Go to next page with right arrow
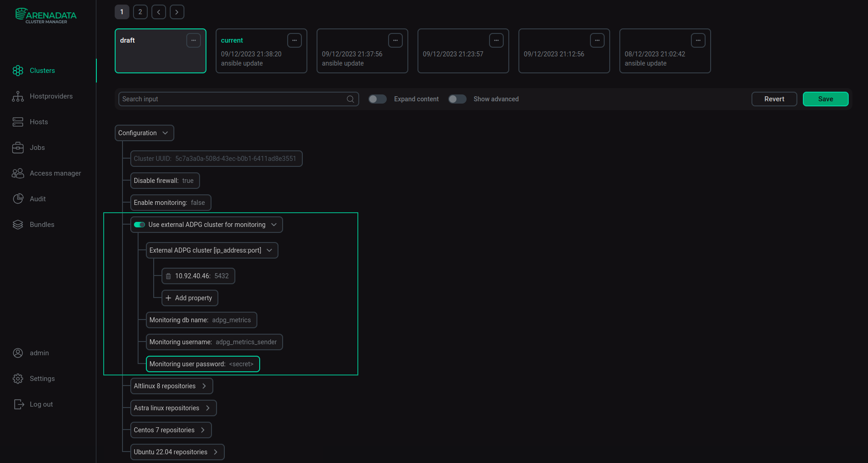Viewport: 868px width, 463px height. (x=177, y=12)
